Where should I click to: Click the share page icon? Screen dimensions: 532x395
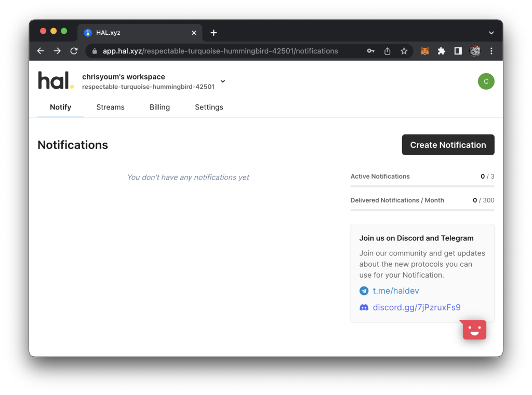[x=387, y=51]
